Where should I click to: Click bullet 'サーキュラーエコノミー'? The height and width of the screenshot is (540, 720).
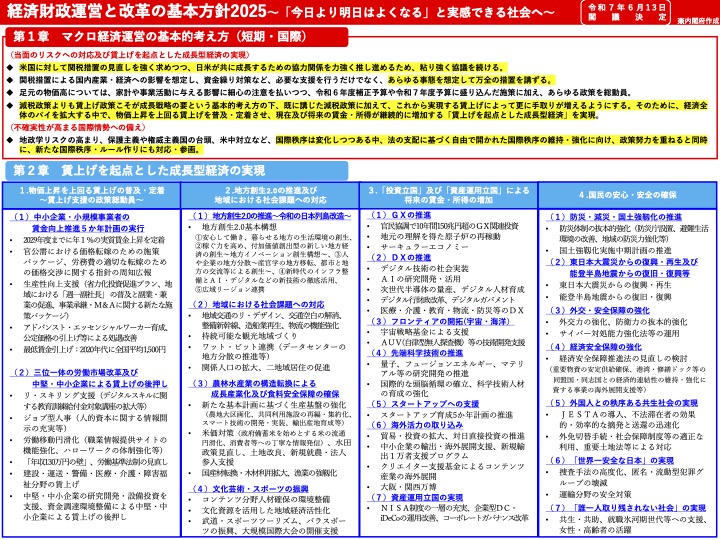424,248
